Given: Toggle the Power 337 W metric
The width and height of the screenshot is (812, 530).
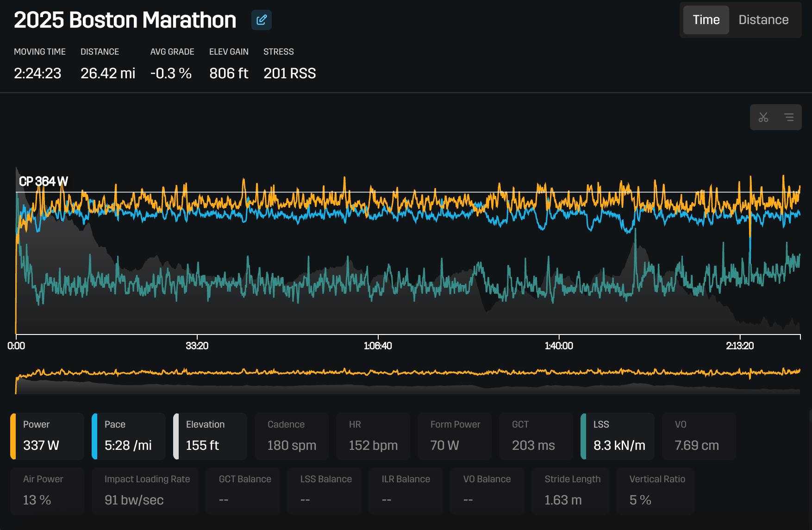Looking at the screenshot, I should click(47, 436).
